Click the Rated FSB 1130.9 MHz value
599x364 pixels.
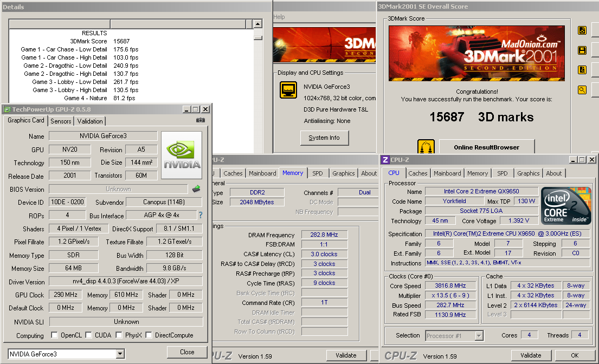click(450, 315)
